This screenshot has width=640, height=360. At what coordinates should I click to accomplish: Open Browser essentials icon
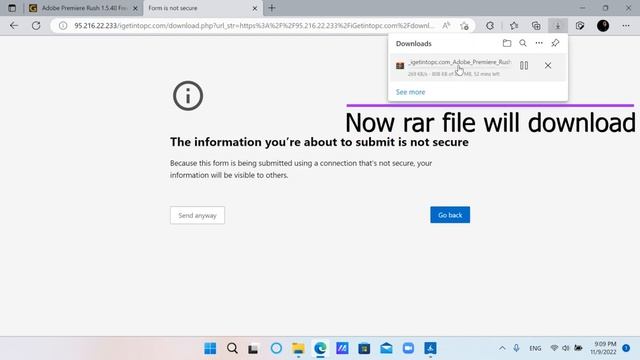(580, 26)
